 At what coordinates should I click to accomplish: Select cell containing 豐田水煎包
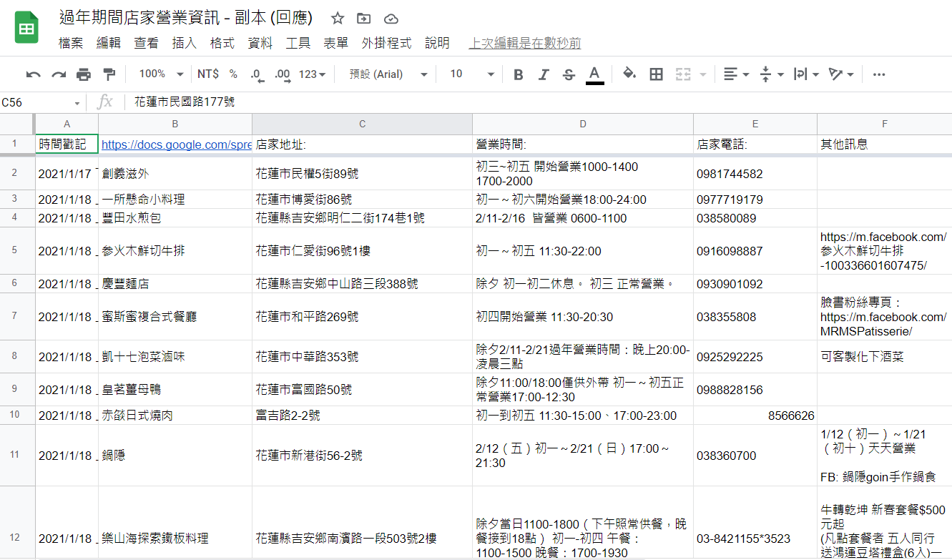(x=175, y=218)
